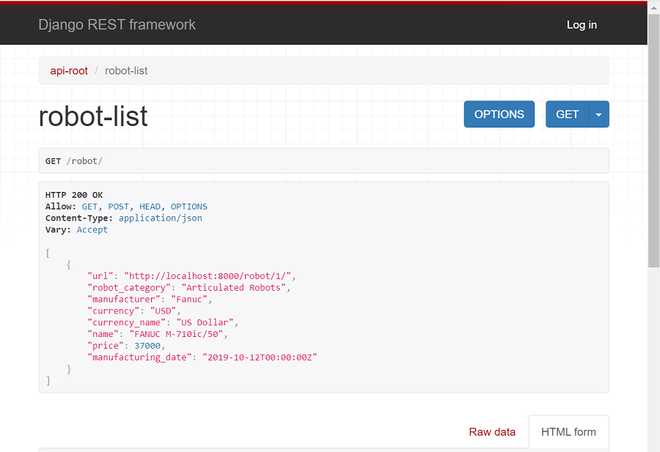
Task: Click the price value 37000
Action: click(147, 346)
